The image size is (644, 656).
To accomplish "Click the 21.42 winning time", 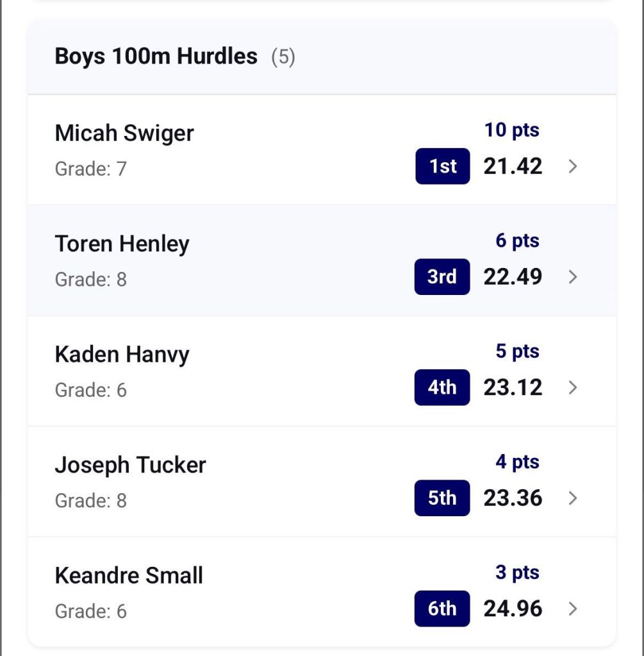I will click(513, 167).
